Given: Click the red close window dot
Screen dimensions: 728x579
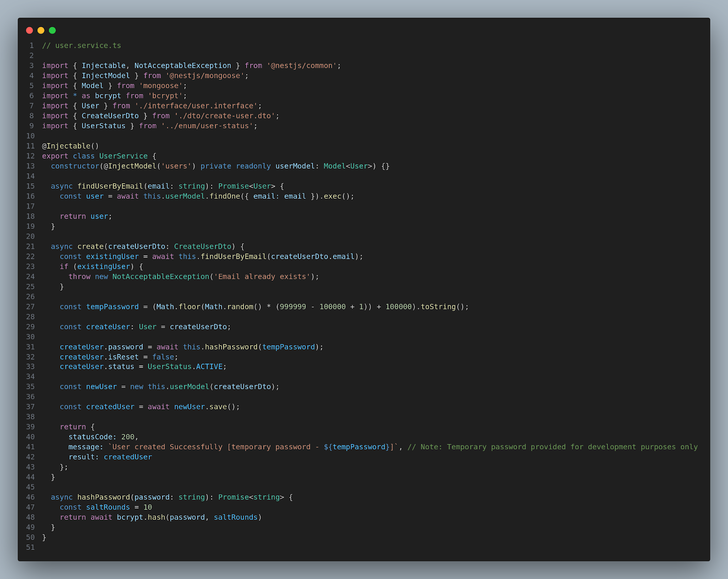Looking at the screenshot, I should pyautogui.click(x=30, y=30).
